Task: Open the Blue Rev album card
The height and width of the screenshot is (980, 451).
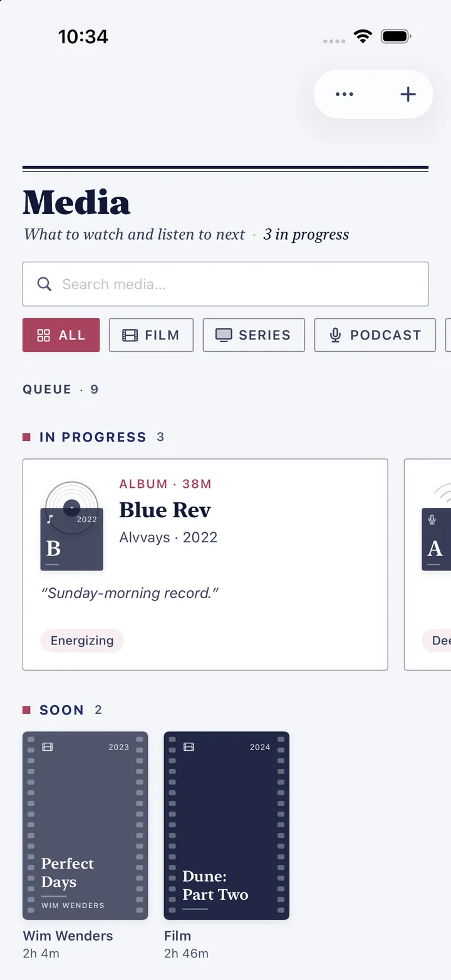Action: point(205,565)
